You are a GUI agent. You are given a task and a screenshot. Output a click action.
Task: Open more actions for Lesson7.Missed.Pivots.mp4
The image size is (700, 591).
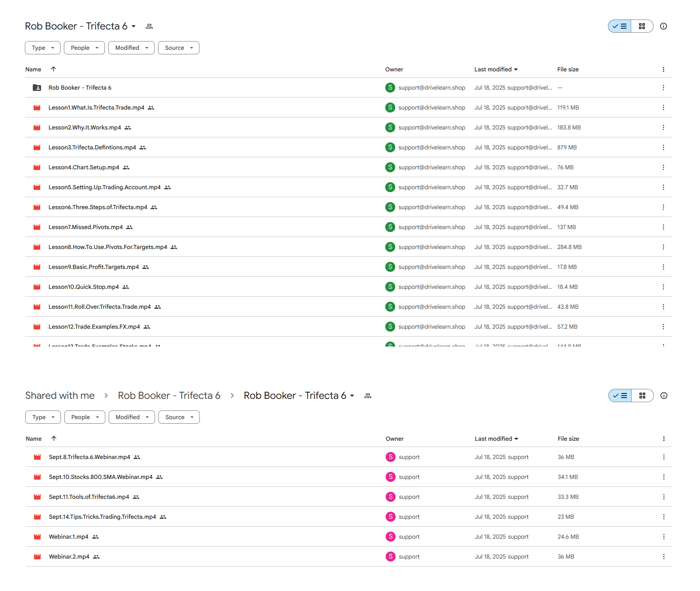click(664, 227)
